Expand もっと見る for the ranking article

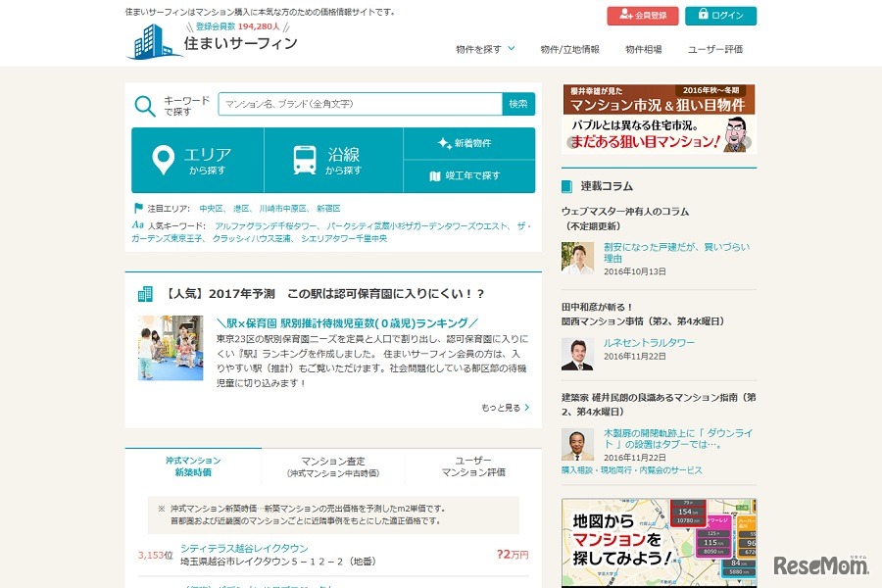[x=505, y=408]
